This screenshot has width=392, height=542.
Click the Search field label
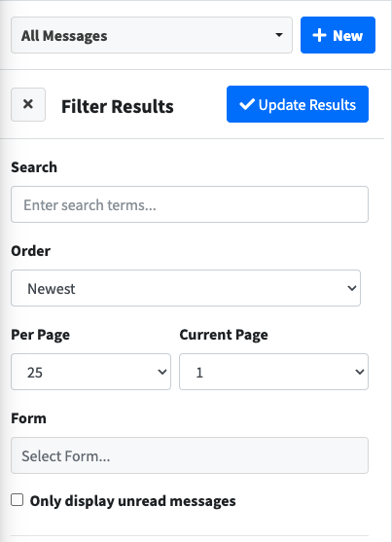pos(34,167)
